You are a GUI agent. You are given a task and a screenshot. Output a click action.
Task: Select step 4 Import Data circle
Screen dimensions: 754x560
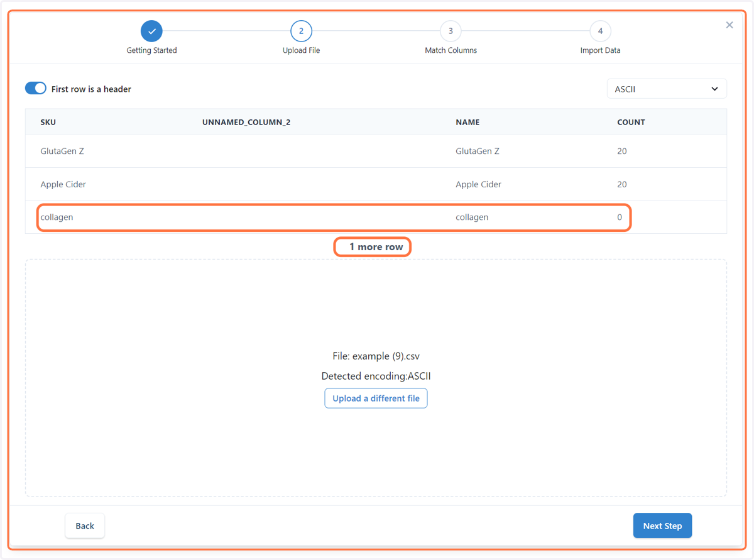600,31
